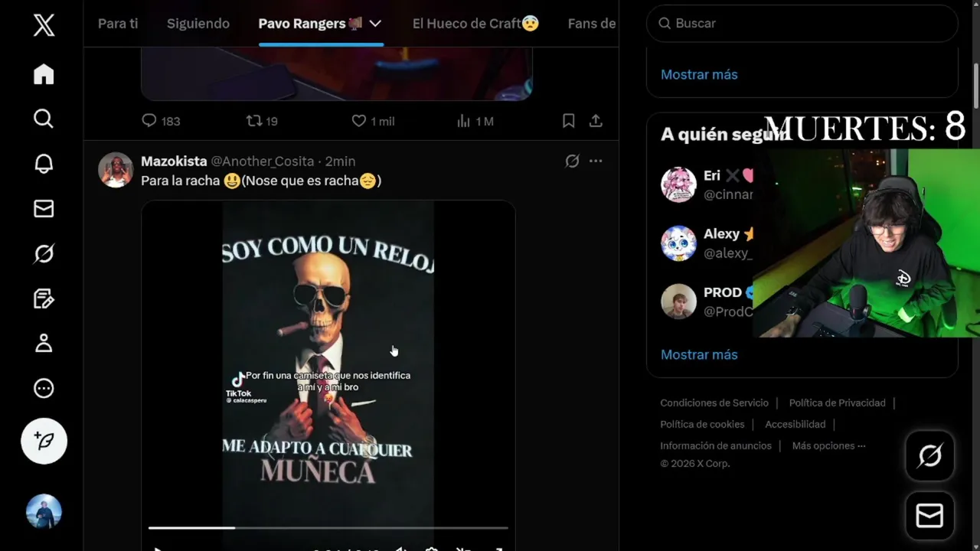The image size is (980, 551).
Task: Open floating messages envelope button
Action: coord(929,517)
